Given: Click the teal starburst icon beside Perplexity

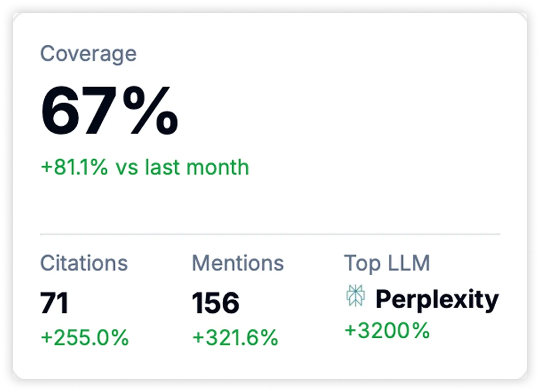Looking at the screenshot, I should (357, 296).
